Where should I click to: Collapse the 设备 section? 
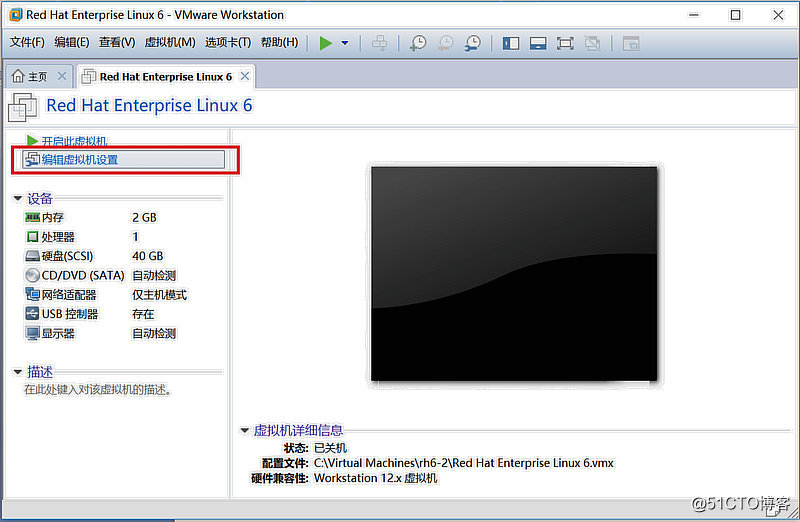pyautogui.click(x=18, y=198)
